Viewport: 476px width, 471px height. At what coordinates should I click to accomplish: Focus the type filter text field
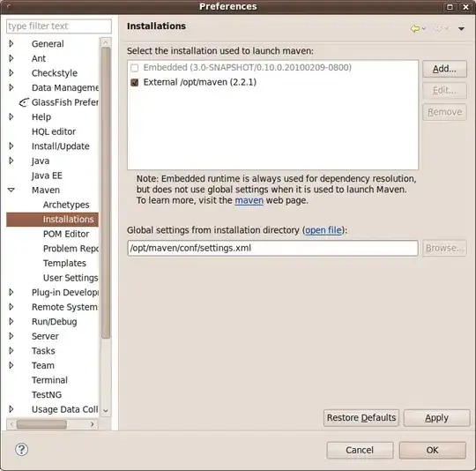pyautogui.click(x=59, y=26)
